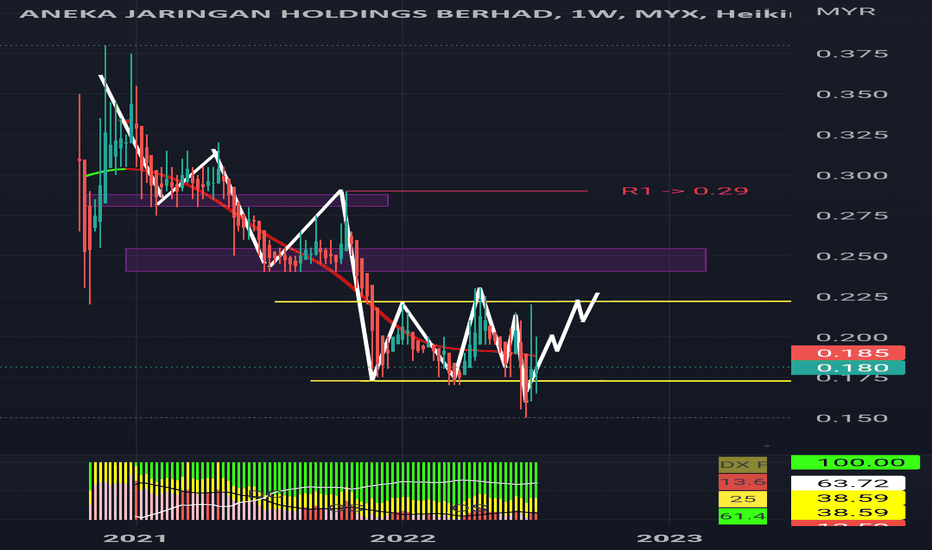
Task: Click the DX indicator label
Action: pos(742,465)
